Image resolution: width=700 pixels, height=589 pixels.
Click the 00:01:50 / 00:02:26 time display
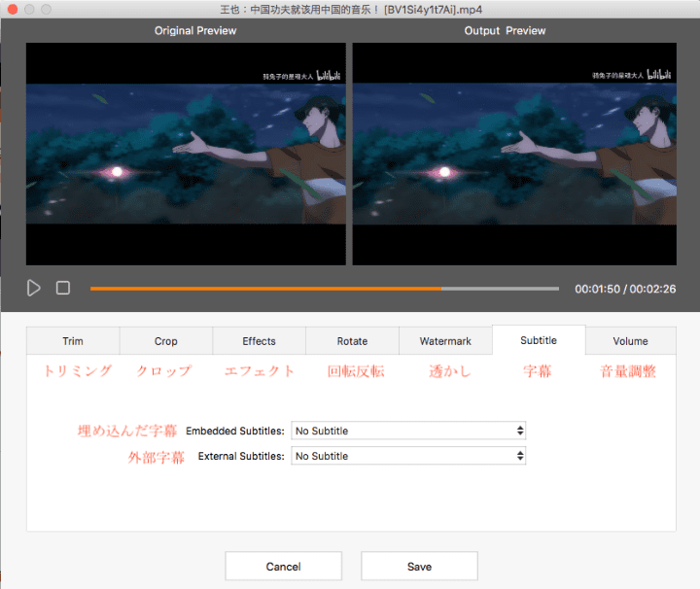point(625,289)
